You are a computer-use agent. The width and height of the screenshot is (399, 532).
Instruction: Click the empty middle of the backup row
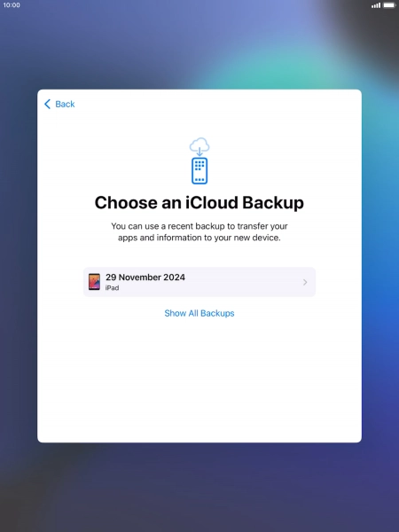tap(243, 282)
